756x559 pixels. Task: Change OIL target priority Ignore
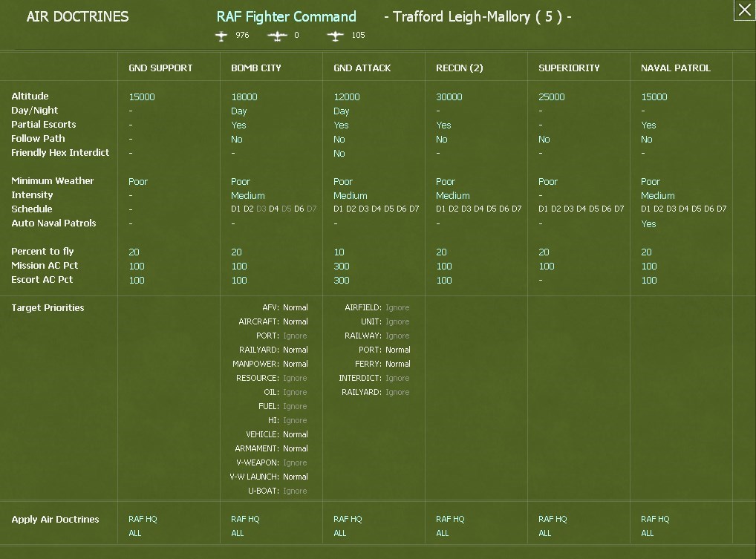pos(295,392)
